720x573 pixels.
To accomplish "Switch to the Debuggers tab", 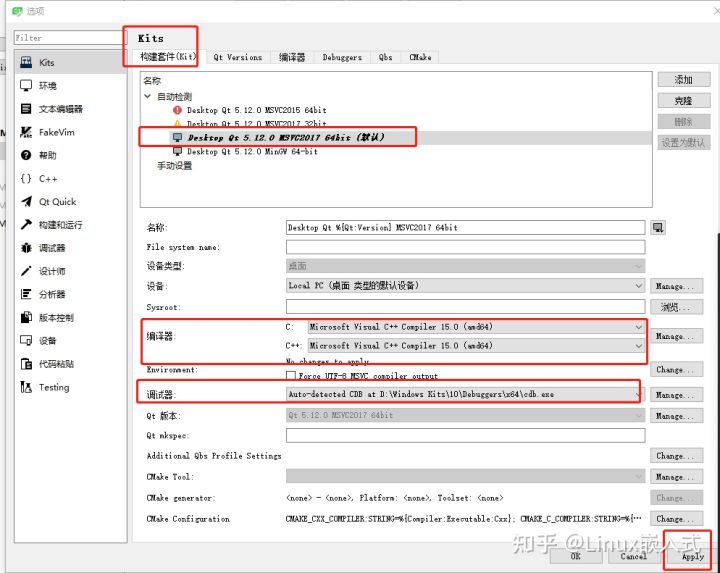I will click(x=342, y=57).
